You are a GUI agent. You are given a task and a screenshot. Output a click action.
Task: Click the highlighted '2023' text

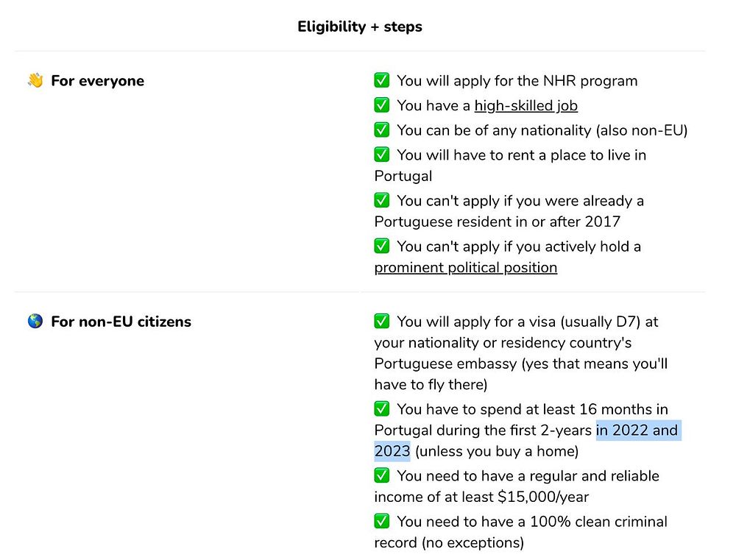click(392, 451)
